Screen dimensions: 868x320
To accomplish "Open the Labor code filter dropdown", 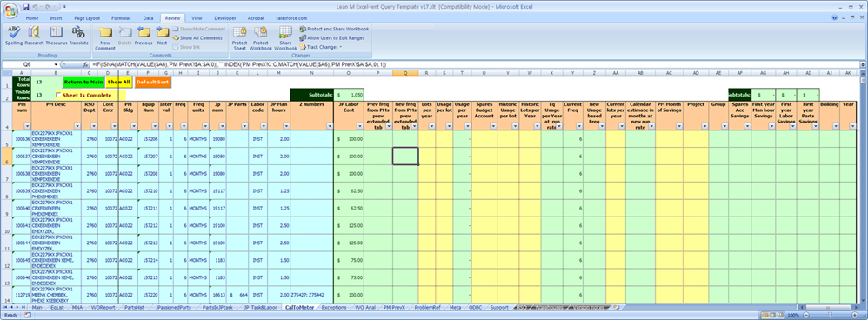I will (x=264, y=126).
